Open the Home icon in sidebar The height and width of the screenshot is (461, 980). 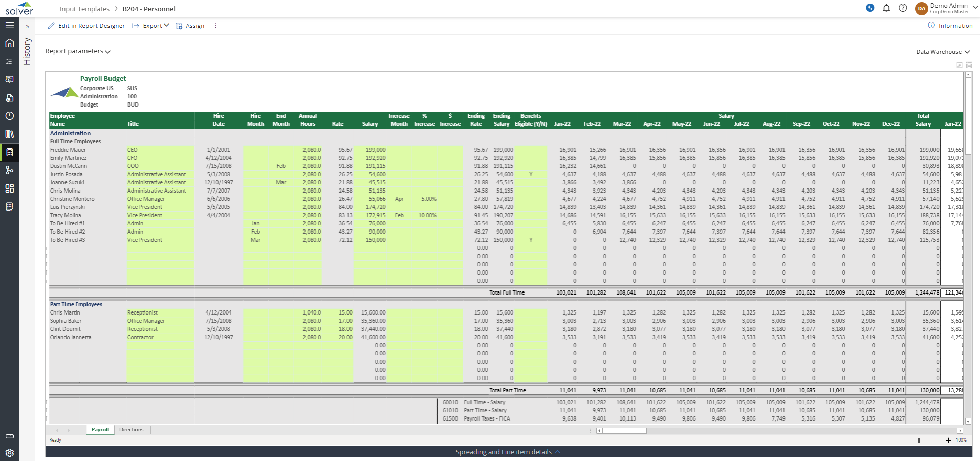pyautogui.click(x=9, y=43)
